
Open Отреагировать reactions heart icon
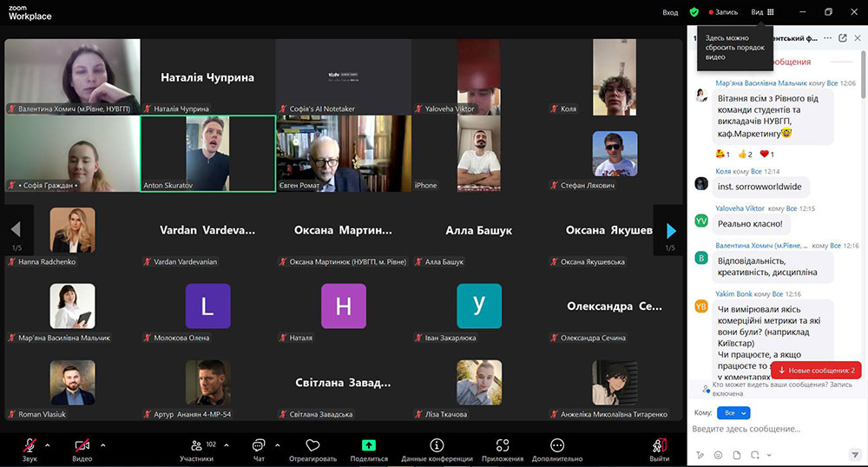pos(312,445)
